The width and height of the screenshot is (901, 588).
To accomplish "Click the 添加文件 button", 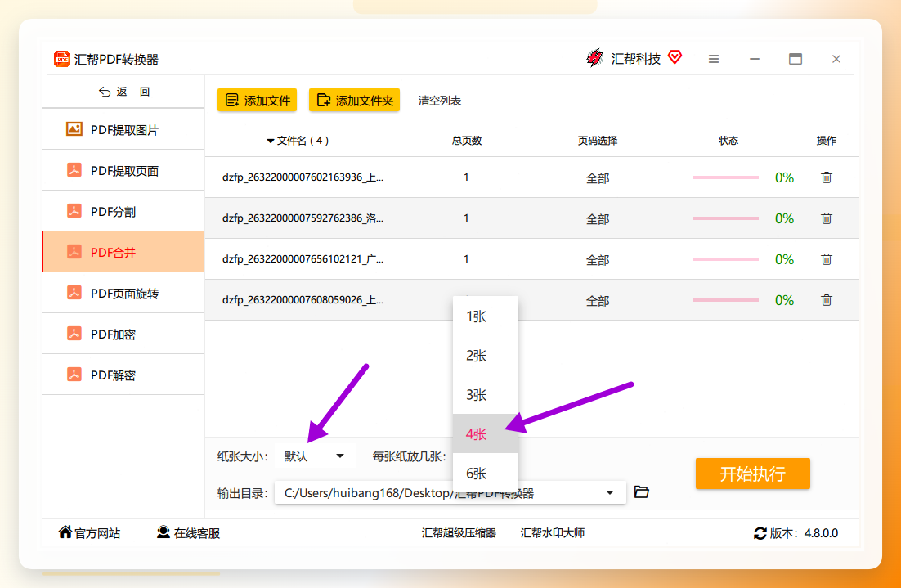I will click(257, 100).
